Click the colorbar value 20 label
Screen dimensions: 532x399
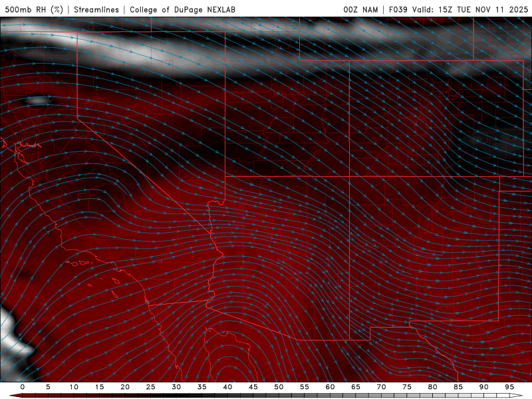tap(125, 387)
